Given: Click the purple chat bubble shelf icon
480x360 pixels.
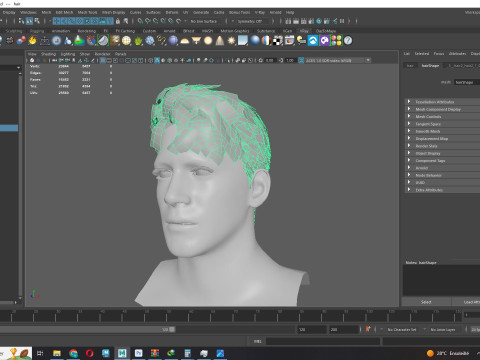Looking at the screenshot, I should click(324, 41).
